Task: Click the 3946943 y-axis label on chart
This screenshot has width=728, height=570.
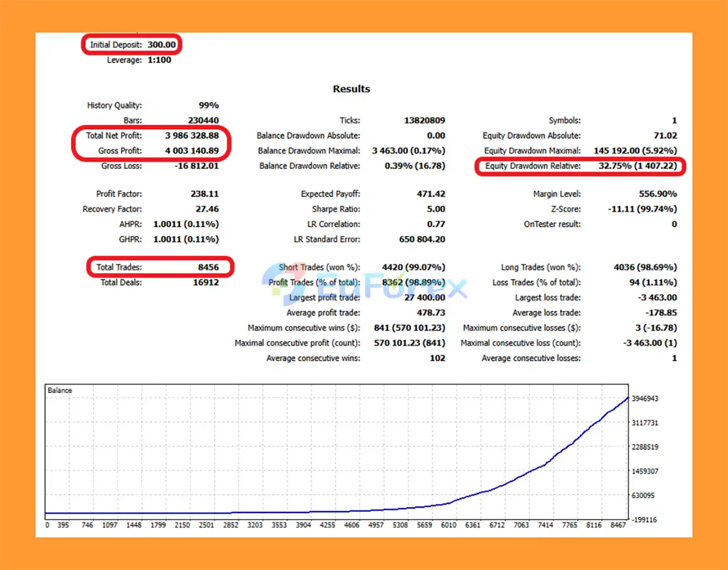Action: (644, 399)
